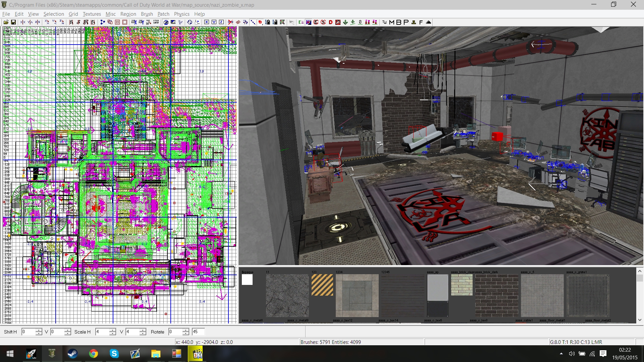This screenshot has height=362, width=644.
Task: Toggle the green downward arrow icon
Action: 345,22
